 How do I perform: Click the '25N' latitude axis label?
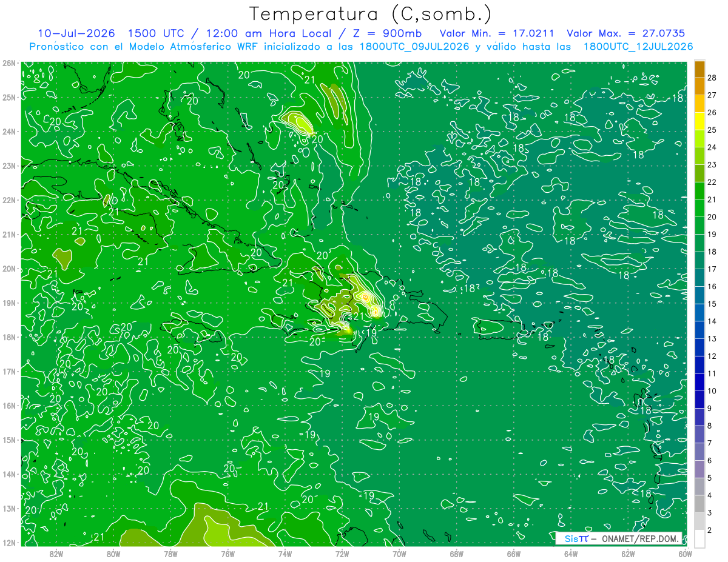[8, 97]
